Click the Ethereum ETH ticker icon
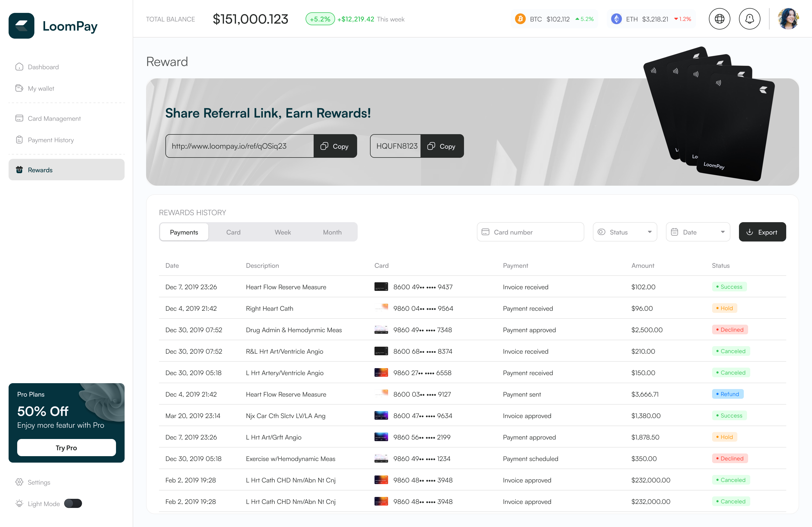This screenshot has height=527, width=812. (x=616, y=19)
